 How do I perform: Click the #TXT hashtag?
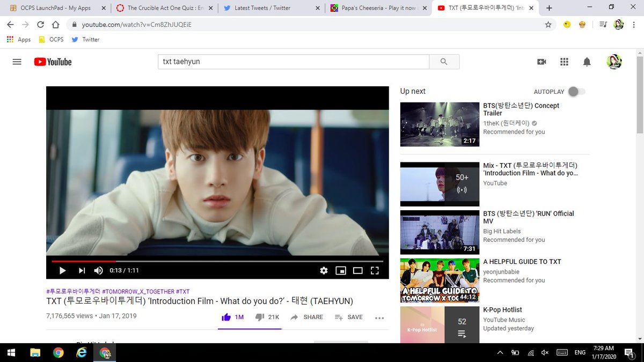[x=183, y=292]
